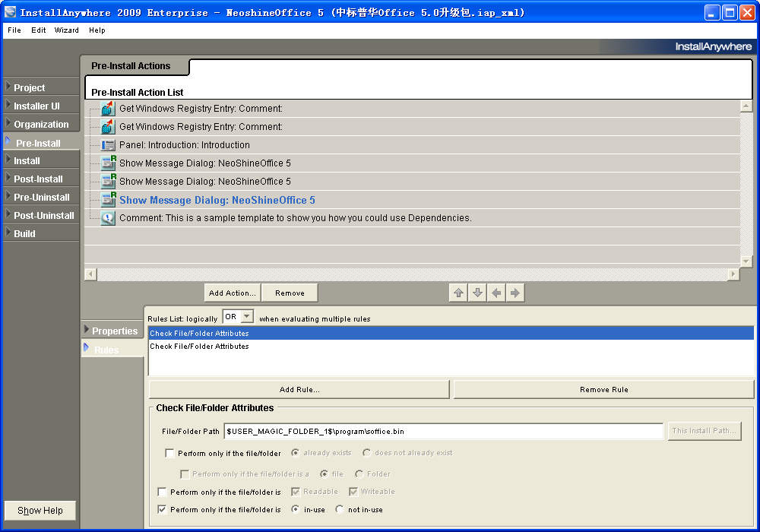Click icon of first Get Windows Registry Entry action
Screen dimensions: 760x532
click(108, 109)
